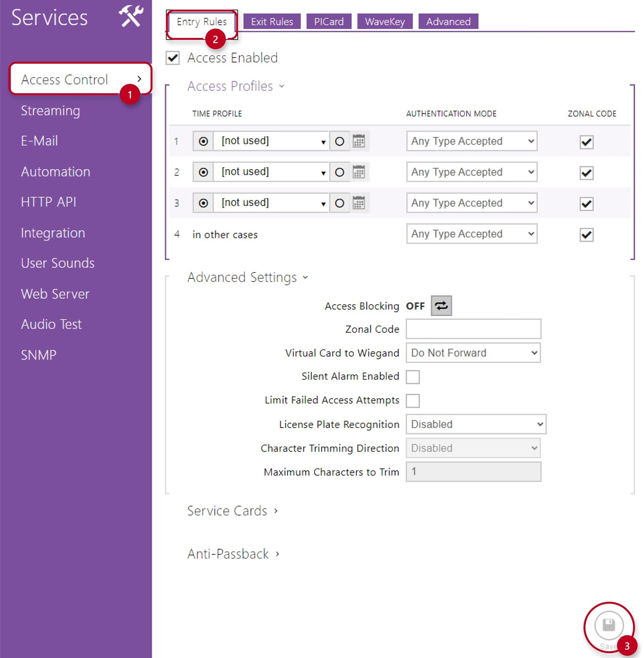Screen dimensions: 644x658
Task: Open HTTP API in sidebar
Action: [48, 202]
